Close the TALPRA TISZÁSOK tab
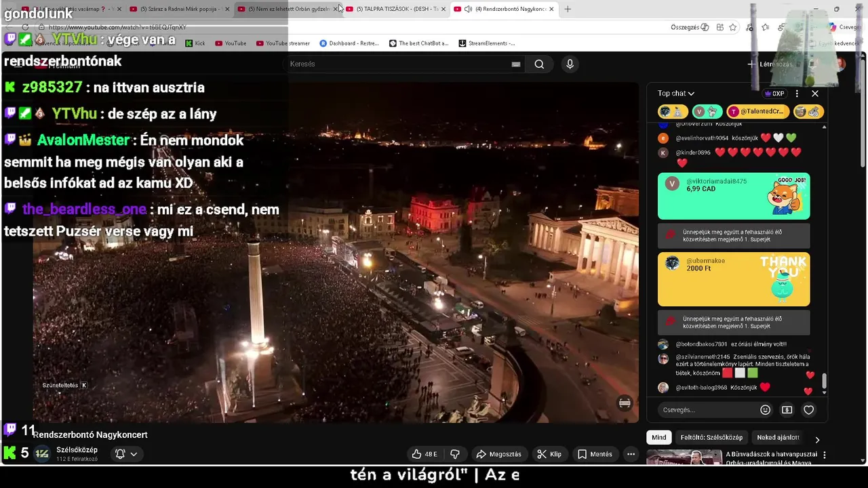Screen dimensions: 868x488 pyautogui.click(x=443, y=9)
